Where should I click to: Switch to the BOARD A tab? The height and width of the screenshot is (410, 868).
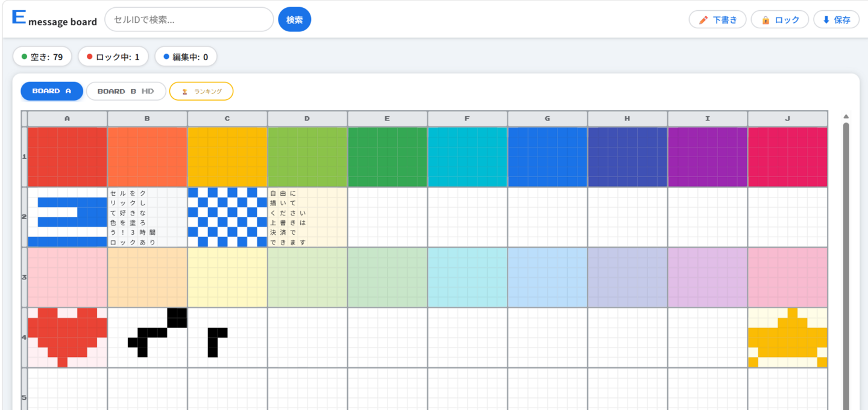[x=51, y=92]
